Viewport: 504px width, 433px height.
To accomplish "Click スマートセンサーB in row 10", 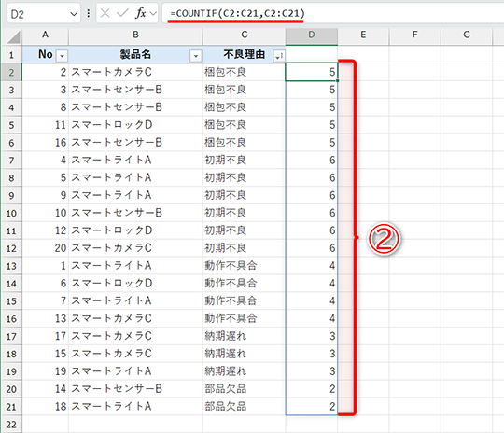I will pyautogui.click(x=117, y=213).
